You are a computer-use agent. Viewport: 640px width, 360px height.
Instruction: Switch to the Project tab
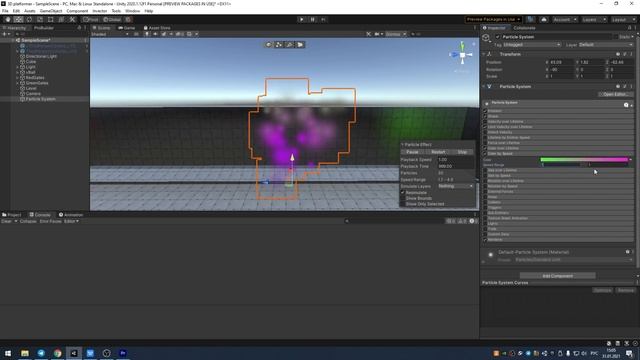(12, 215)
